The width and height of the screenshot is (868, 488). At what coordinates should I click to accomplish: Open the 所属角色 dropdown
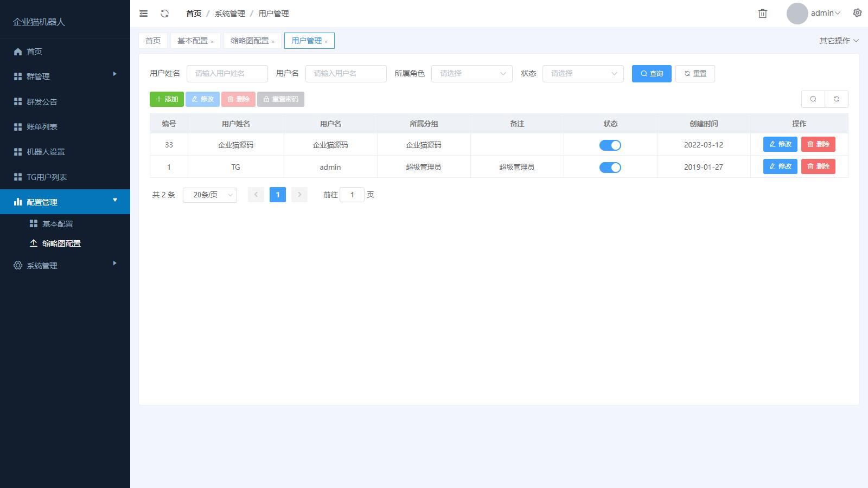click(471, 74)
